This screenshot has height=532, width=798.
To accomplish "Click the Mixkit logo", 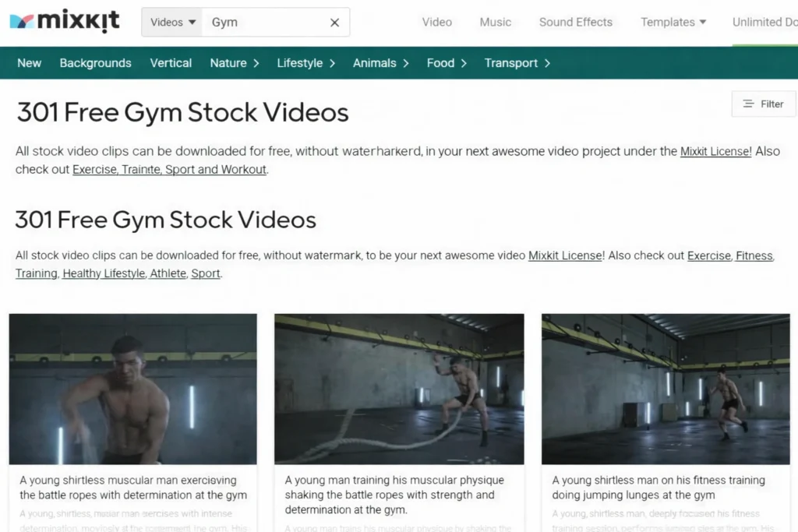I will tap(65, 21).
